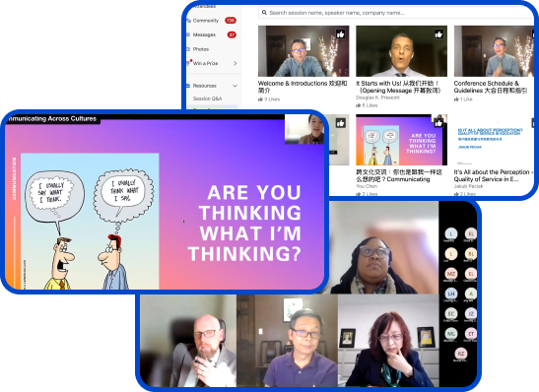
Task: Click the presenter webcam thumbnail on slide
Action: coord(304,130)
